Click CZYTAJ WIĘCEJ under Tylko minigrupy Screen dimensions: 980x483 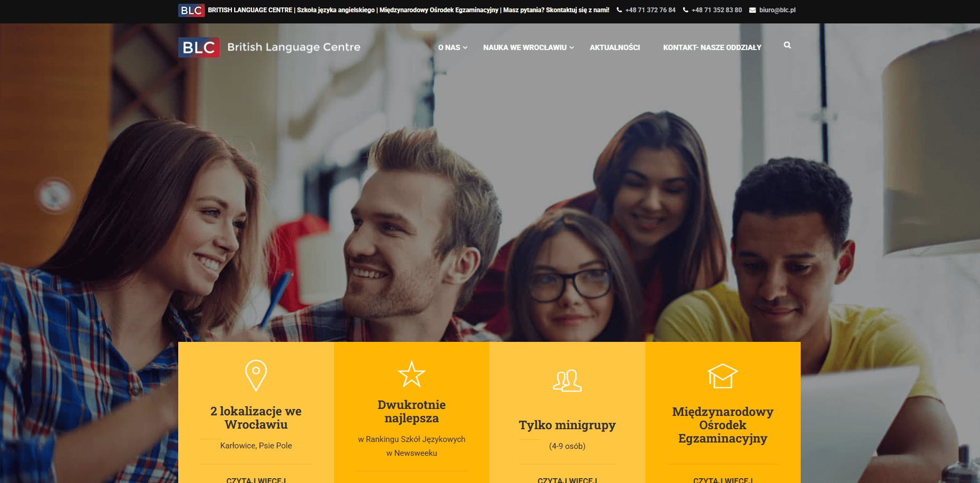click(567, 480)
